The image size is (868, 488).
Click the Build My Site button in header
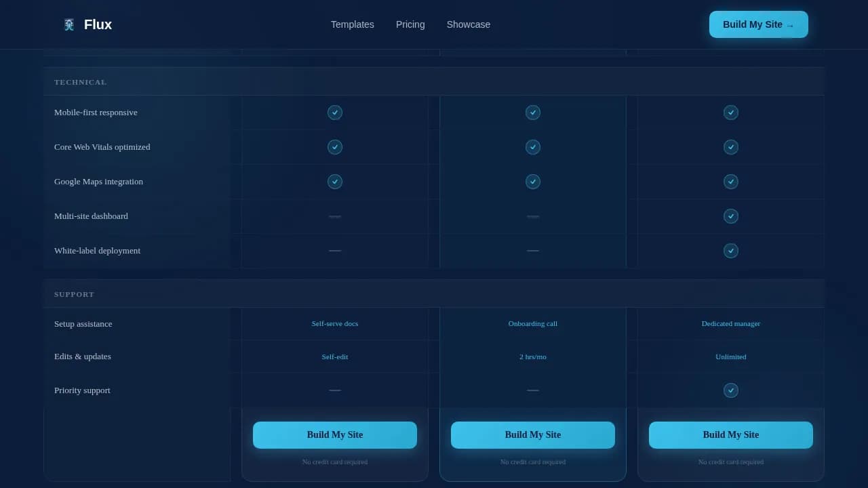point(758,24)
